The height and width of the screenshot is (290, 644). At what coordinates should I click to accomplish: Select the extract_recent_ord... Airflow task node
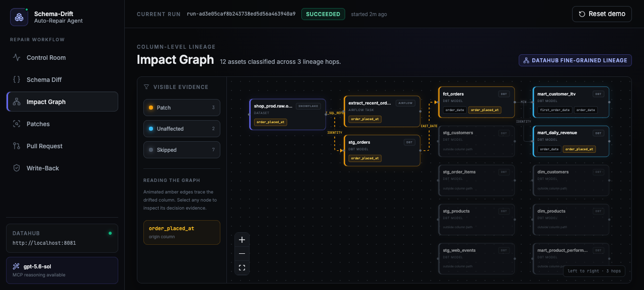point(382,111)
